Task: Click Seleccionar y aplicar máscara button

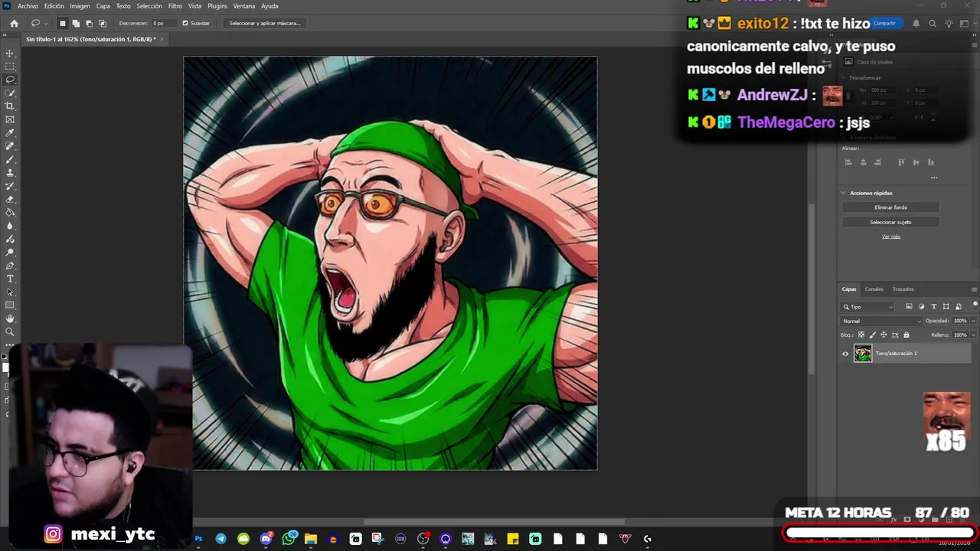Action: [265, 23]
